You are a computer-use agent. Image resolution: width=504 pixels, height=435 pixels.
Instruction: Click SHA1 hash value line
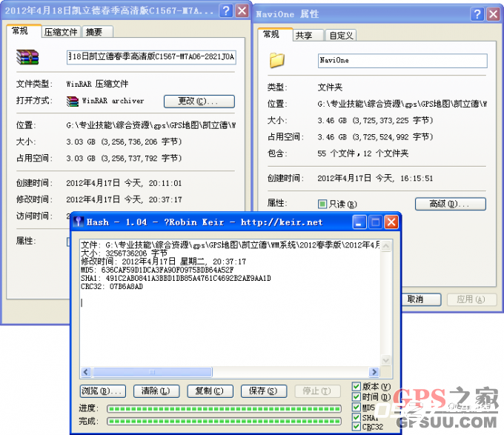[x=176, y=278]
